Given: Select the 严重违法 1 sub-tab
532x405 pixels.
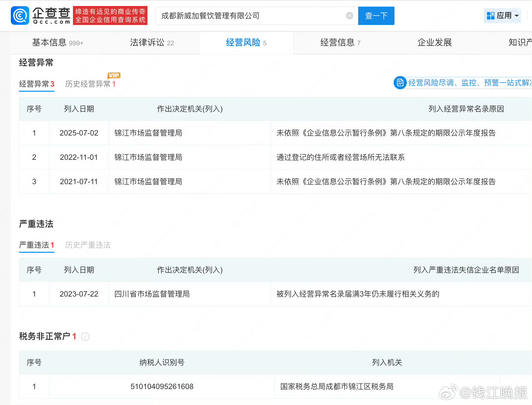Looking at the screenshot, I should click(x=37, y=245).
